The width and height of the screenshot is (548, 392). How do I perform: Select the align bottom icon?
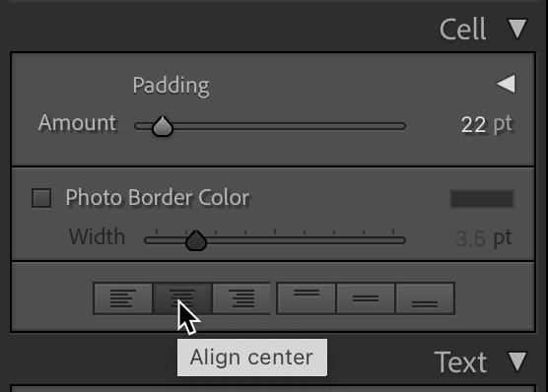(x=425, y=298)
